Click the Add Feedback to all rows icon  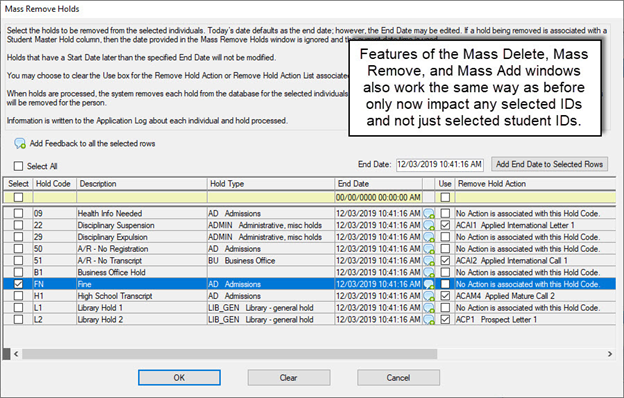pos(20,144)
